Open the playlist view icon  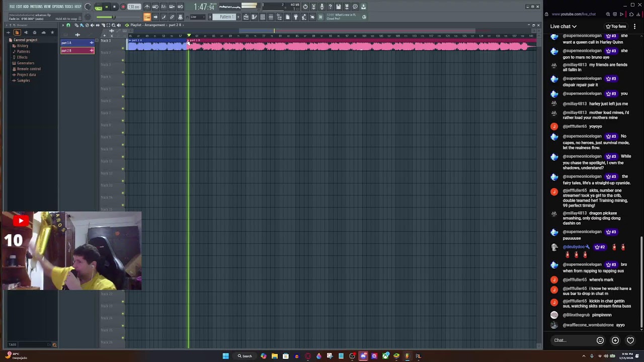pyautogui.click(x=246, y=17)
